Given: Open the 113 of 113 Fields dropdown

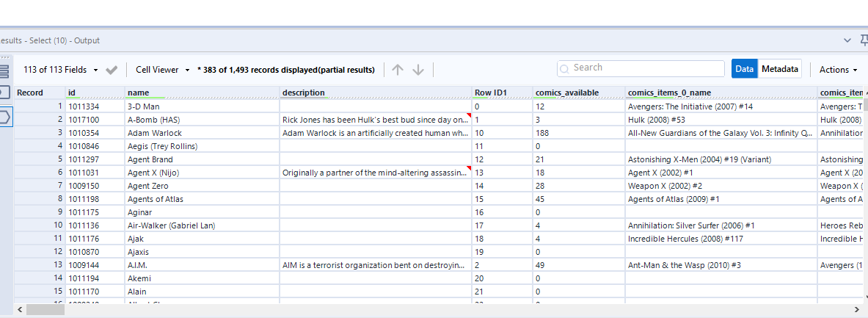Looking at the screenshot, I should point(61,70).
